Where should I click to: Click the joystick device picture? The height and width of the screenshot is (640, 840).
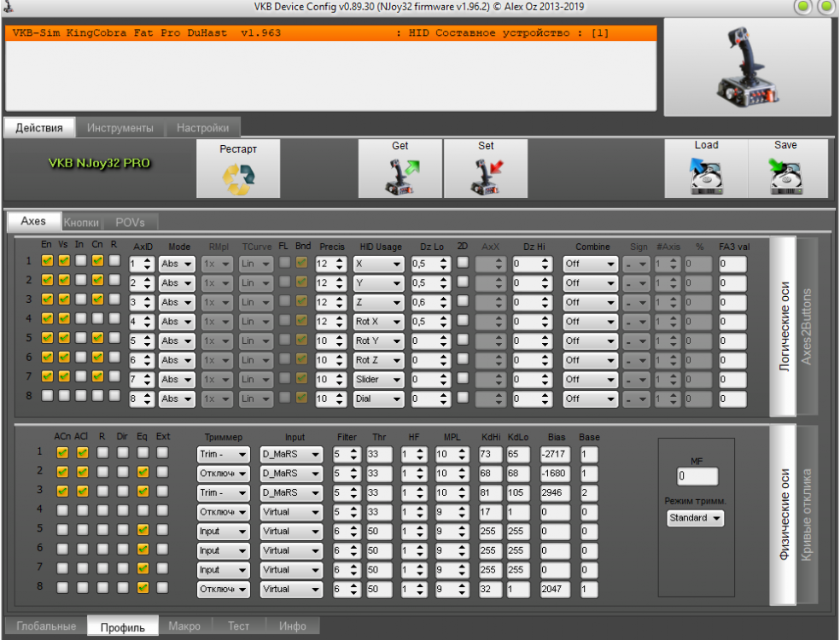pos(747,67)
